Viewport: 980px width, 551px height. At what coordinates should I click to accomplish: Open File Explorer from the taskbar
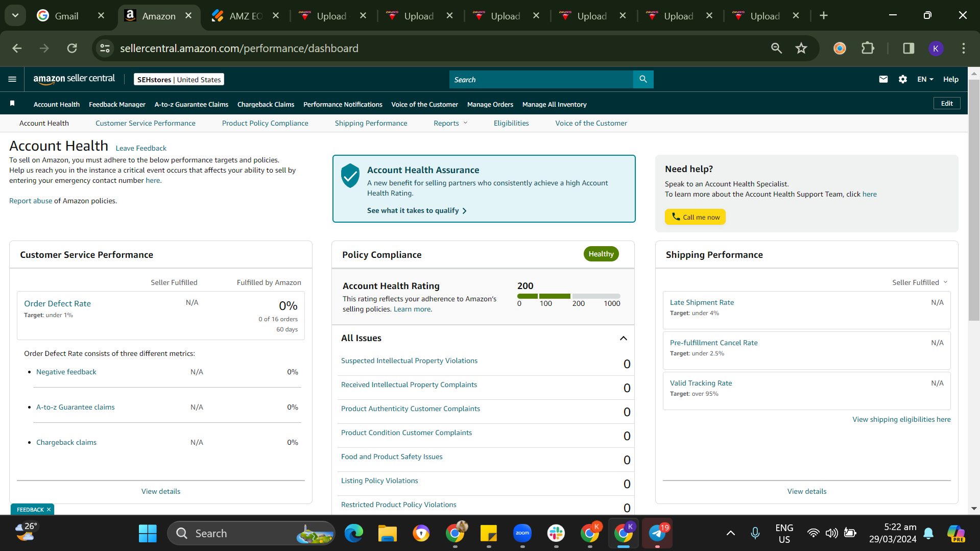click(387, 533)
